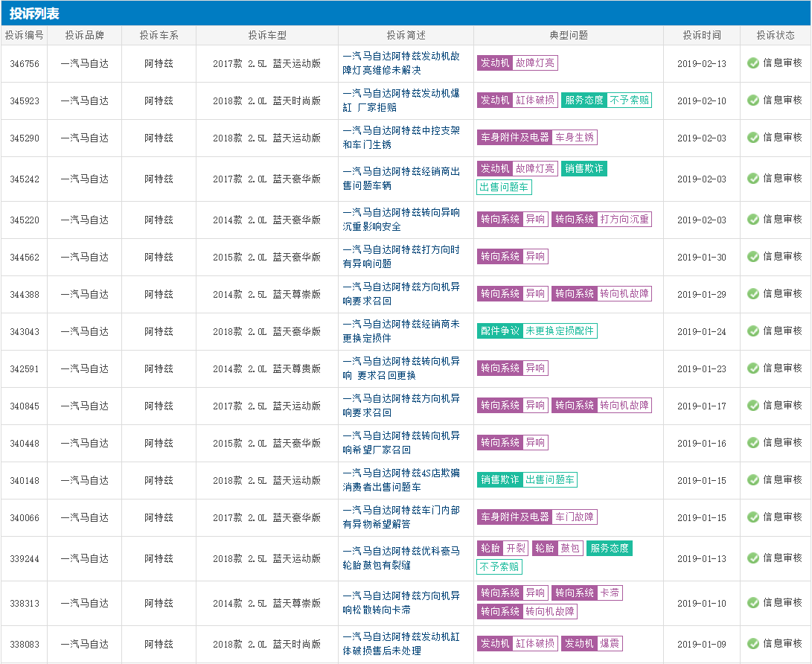Click the 转向系统 卡滞 tag
The width and height of the screenshot is (812, 664).
[x=586, y=593]
